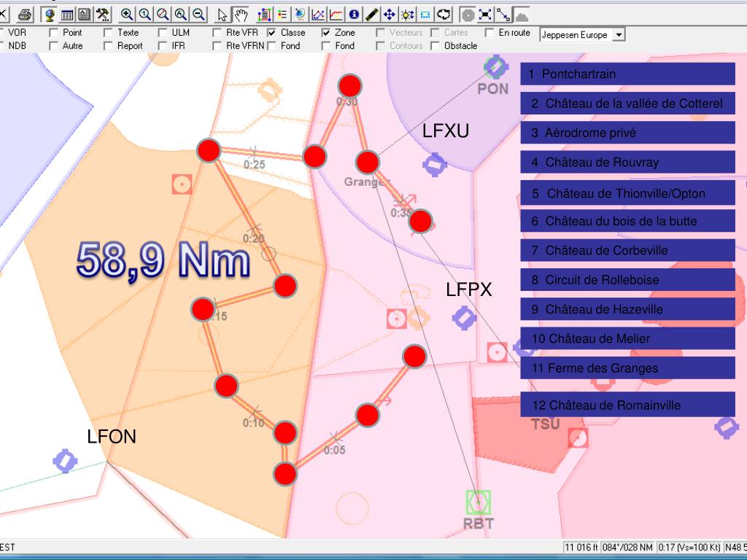Select the ruler measuring tool
Screen dimensions: 747x560
(x=371, y=15)
